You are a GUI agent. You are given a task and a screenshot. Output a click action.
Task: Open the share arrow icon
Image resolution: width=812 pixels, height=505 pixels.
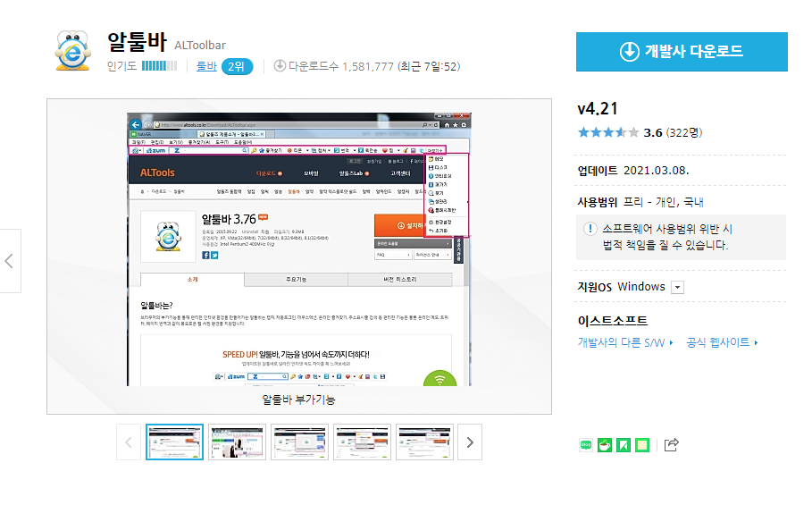[x=671, y=444]
